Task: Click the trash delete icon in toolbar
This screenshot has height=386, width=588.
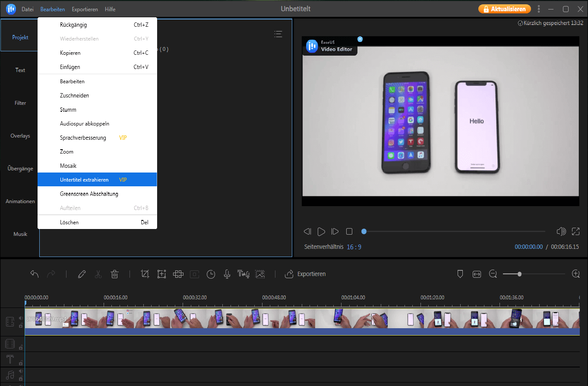Action: click(x=114, y=274)
